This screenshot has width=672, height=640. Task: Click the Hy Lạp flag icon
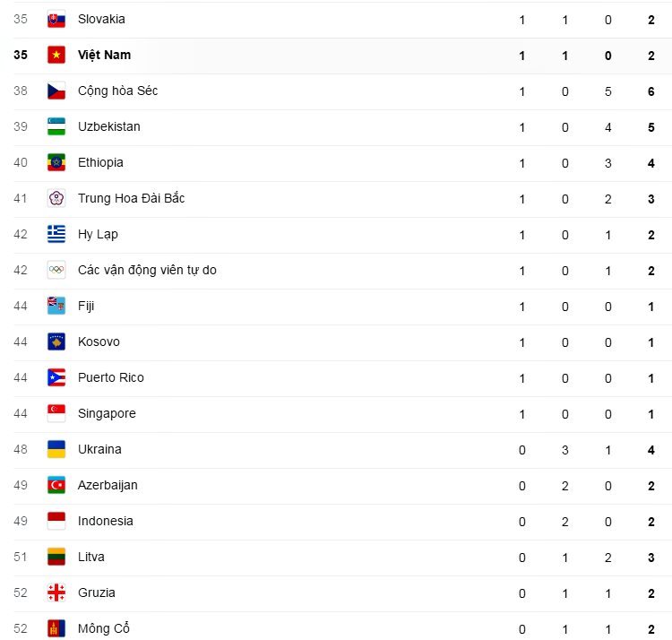tap(56, 234)
